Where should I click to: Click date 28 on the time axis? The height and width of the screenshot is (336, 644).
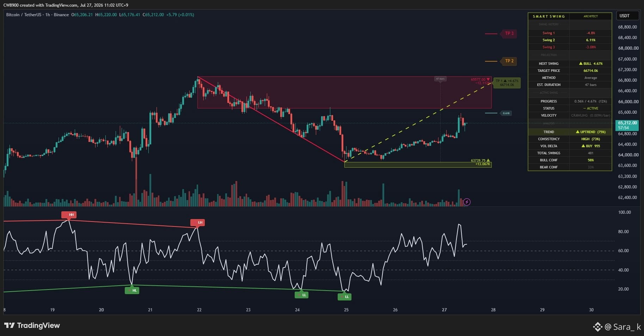(x=493, y=310)
